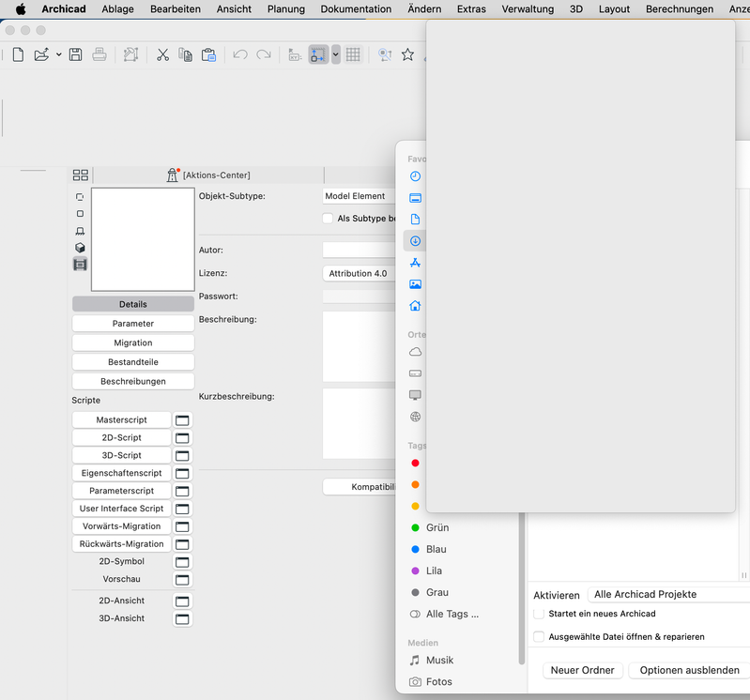Screen dimensions: 750x700
Task: Click the Parameter button
Action: coord(133,324)
